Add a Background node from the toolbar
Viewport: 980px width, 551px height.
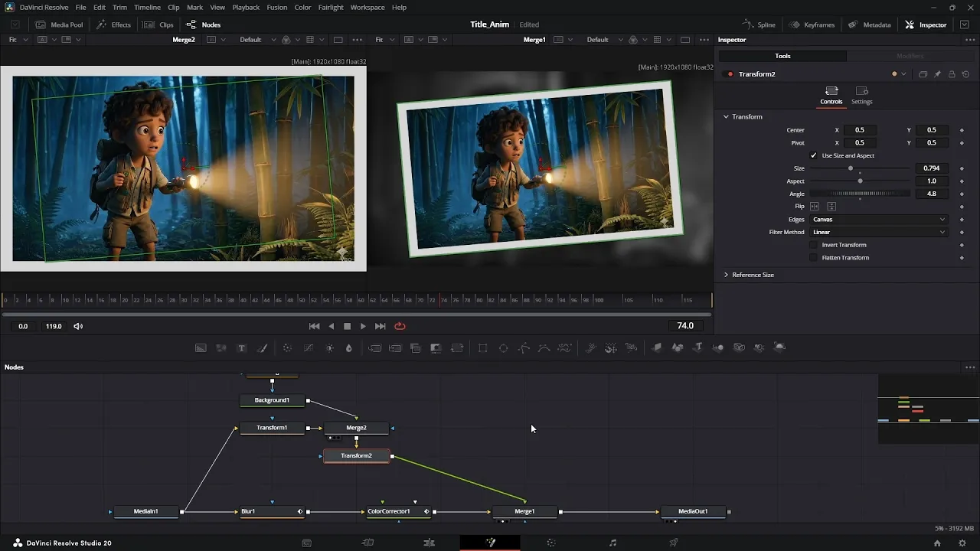click(201, 347)
